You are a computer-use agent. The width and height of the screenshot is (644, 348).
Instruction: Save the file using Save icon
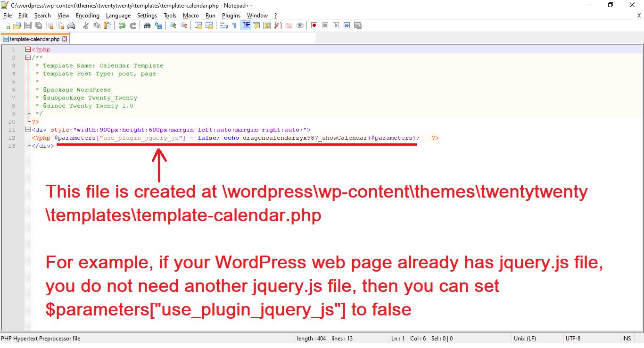[28, 25]
